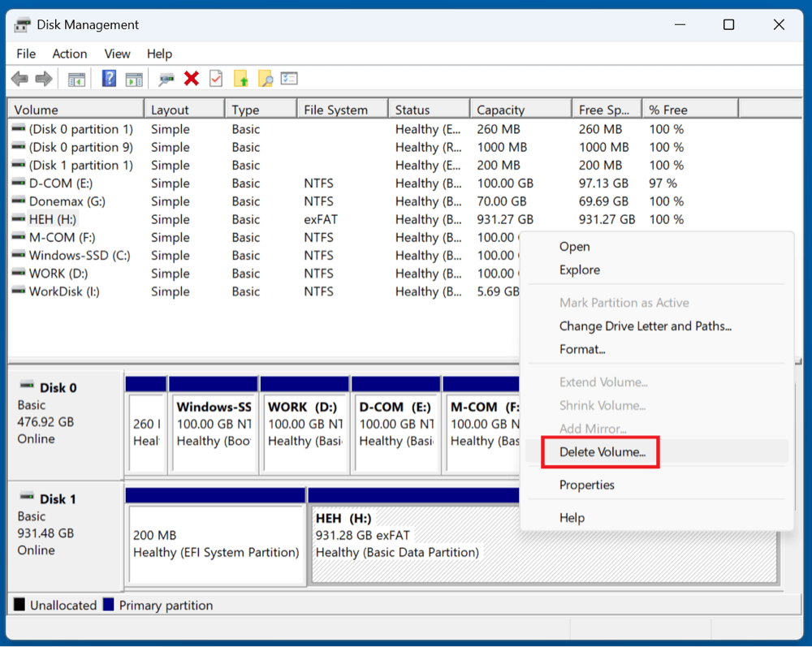Click the folder-with-up-arrow toolbar icon
This screenshot has width=812, height=647.
coord(242,78)
